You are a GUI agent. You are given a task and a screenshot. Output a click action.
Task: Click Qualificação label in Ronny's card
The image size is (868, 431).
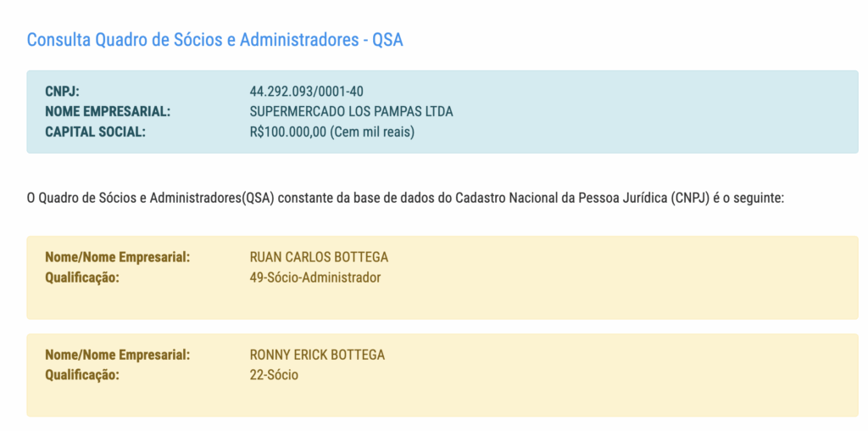(82, 375)
